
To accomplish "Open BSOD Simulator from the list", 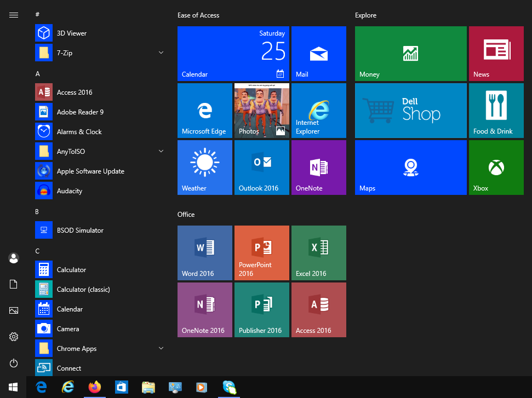I will pyautogui.click(x=80, y=230).
